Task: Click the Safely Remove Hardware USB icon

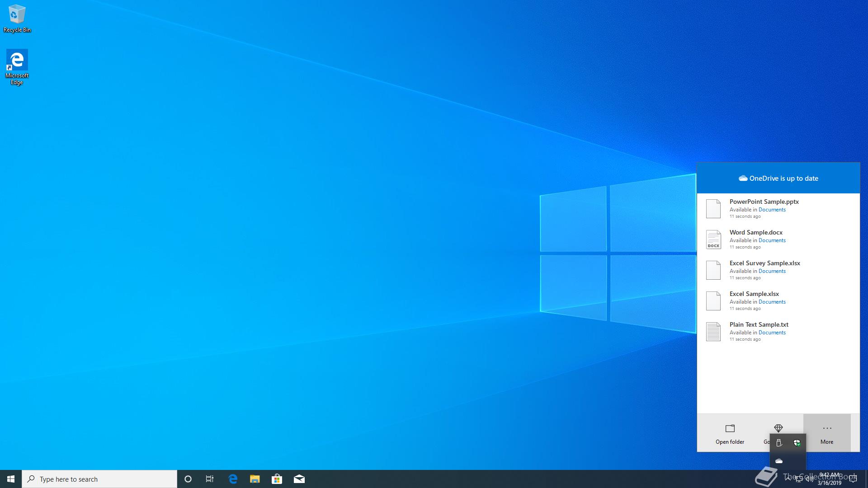Action: 779,443
